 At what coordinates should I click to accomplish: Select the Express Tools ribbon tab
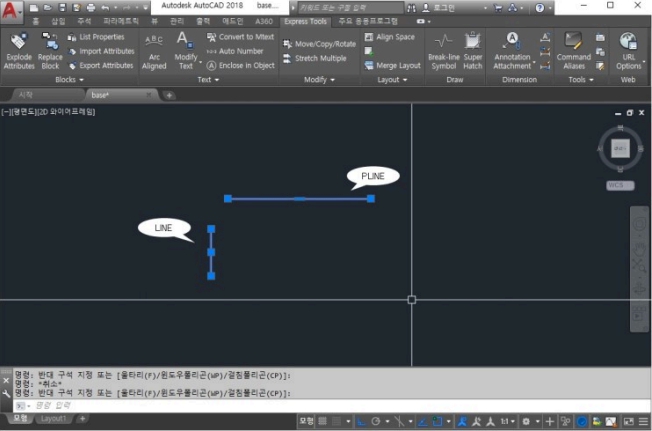tap(305, 22)
